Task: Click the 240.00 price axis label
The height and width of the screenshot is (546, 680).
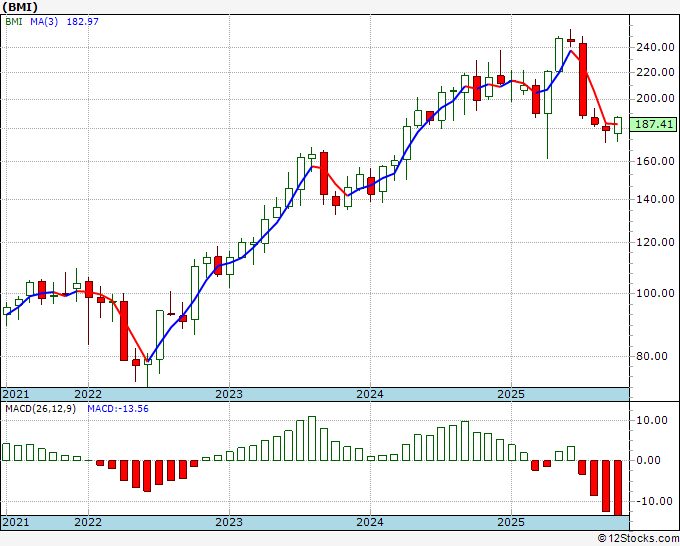Action: 655,47
